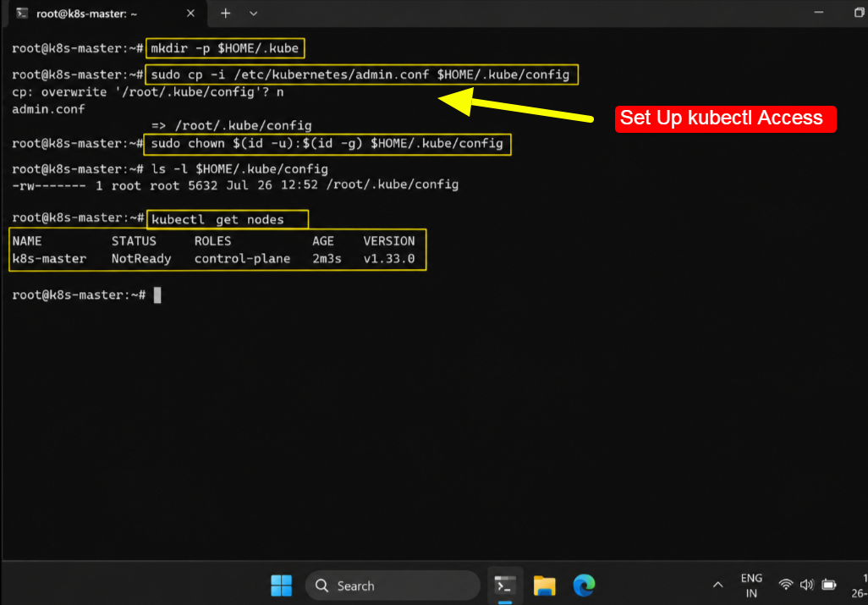
Task: Click the '-rw------- 1 root root 5632' line
Action: [x=235, y=184]
